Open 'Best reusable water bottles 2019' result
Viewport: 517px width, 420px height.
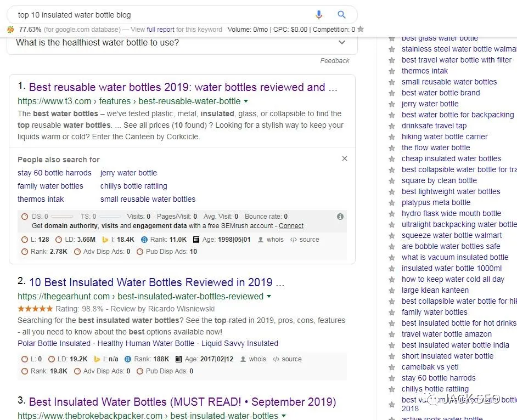click(x=183, y=87)
